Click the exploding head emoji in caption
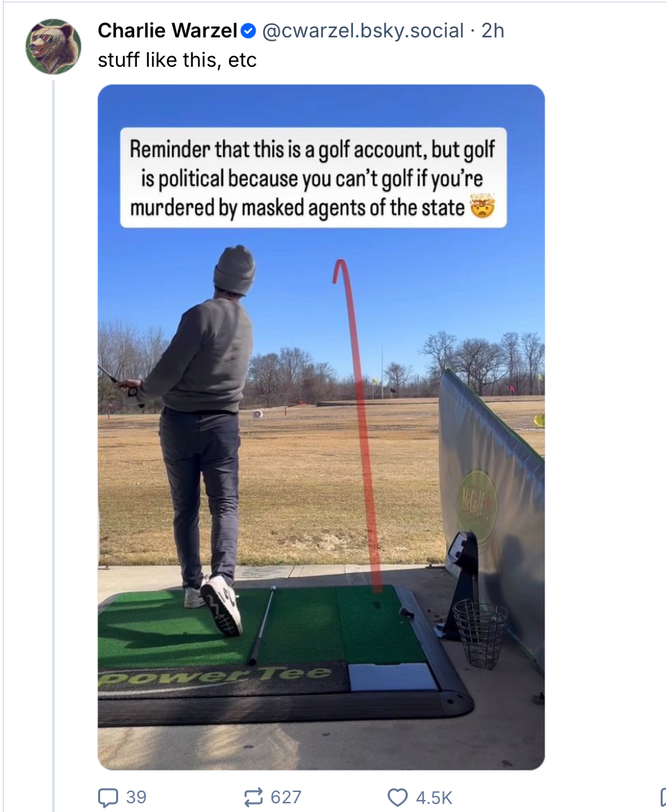Screen dimensions: 666x812 pyautogui.click(x=483, y=207)
